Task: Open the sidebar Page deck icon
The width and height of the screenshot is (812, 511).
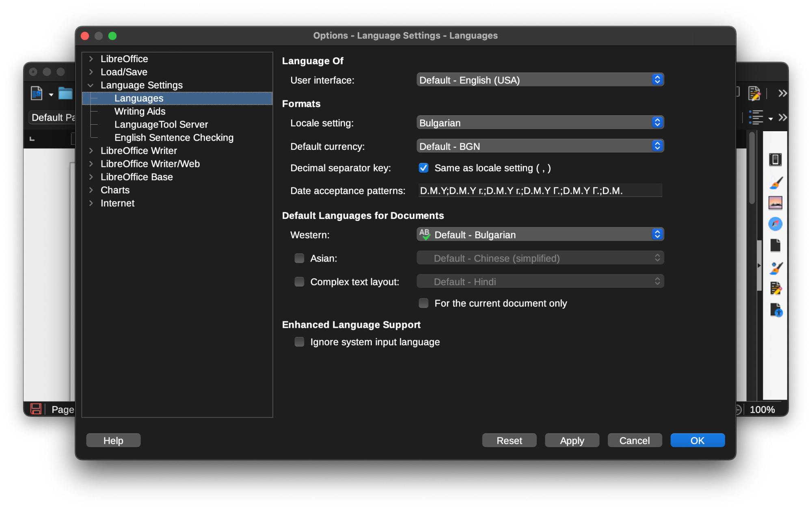Action: 775,245
